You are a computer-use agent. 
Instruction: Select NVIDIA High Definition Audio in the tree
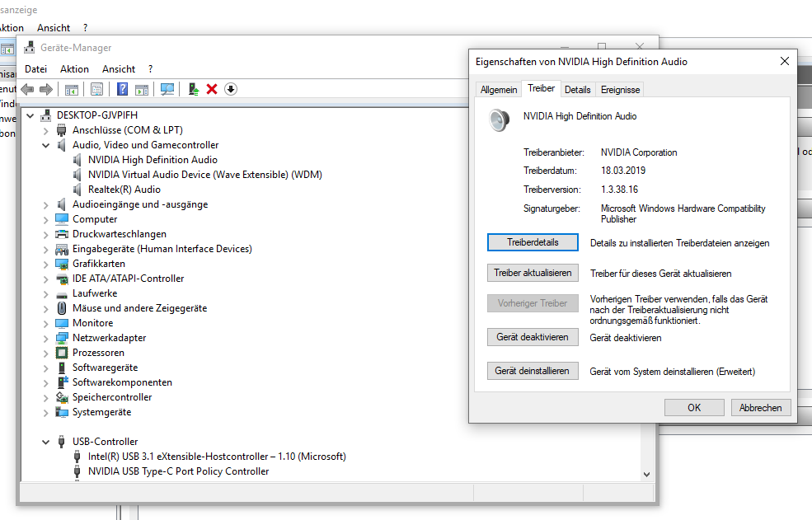[x=153, y=160]
